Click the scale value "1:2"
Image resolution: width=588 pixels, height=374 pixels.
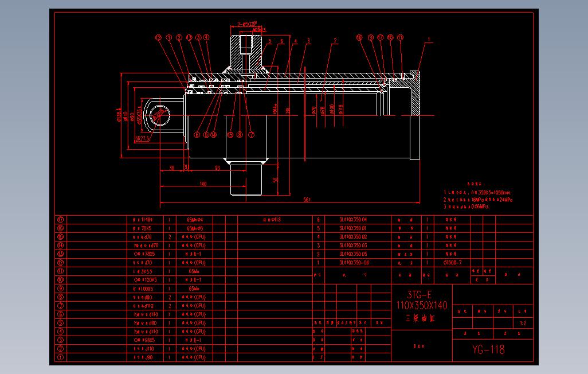coord(523,324)
